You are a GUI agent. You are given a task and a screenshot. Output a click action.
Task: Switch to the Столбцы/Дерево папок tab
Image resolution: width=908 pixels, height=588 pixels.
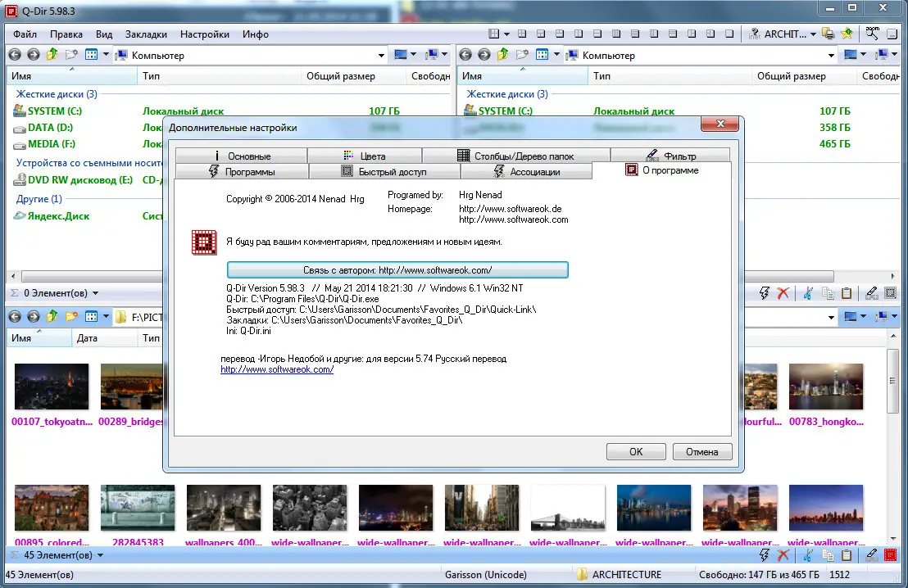[x=516, y=156]
